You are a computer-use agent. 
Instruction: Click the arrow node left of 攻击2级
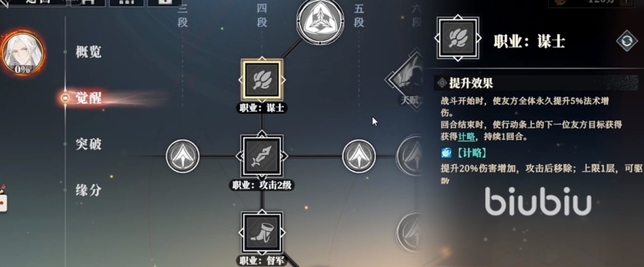coord(183,156)
